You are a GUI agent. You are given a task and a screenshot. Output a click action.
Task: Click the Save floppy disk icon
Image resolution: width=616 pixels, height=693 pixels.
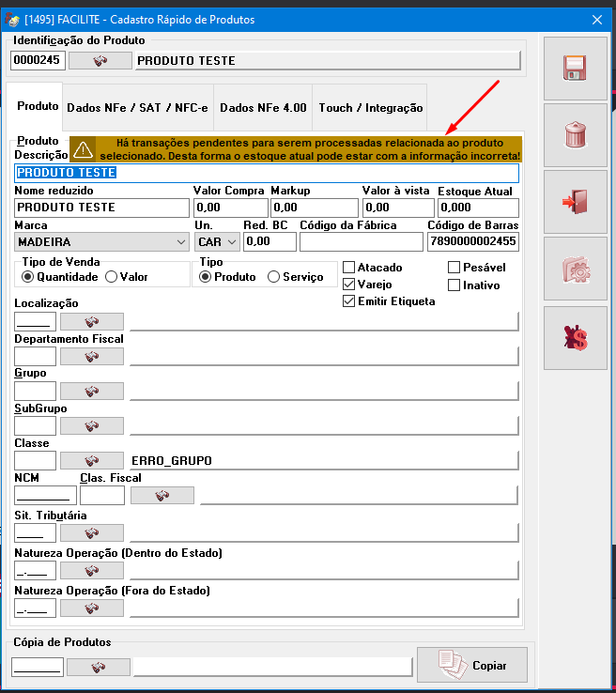coord(575,69)
